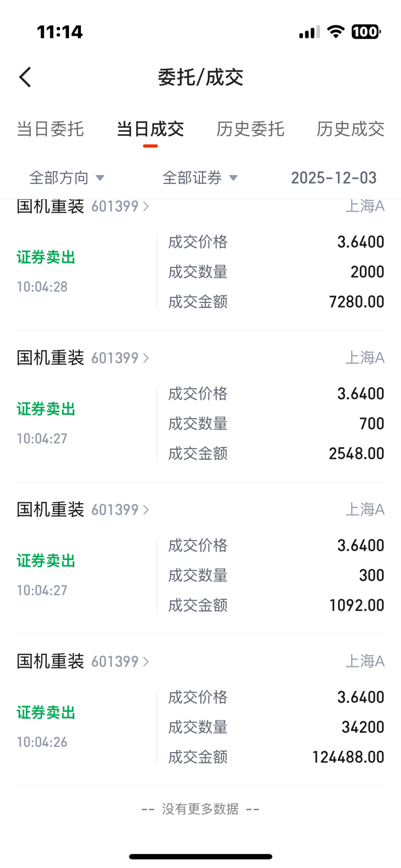401x868 pixels.
Task: Tap the battery indicator icon
Action: (x=366, y=32)
